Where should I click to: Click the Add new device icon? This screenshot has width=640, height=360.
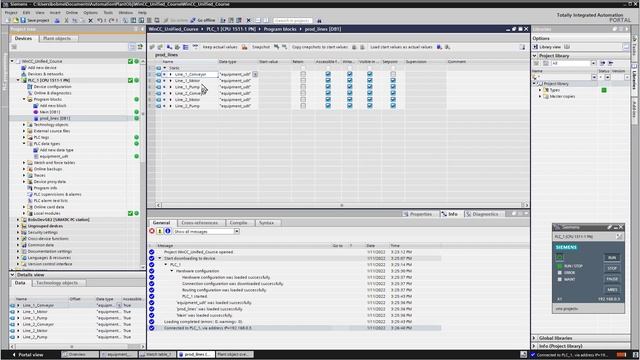click(24, 68)
